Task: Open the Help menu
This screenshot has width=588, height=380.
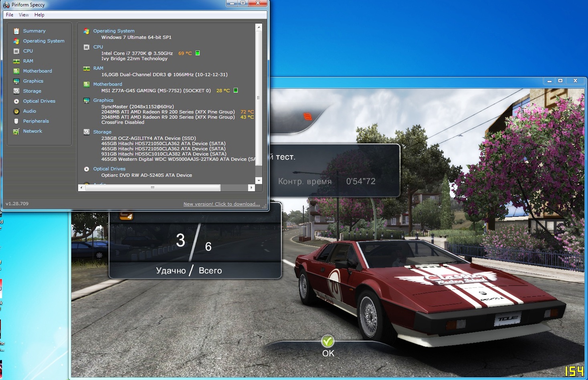Action: (x=39, y=15)
